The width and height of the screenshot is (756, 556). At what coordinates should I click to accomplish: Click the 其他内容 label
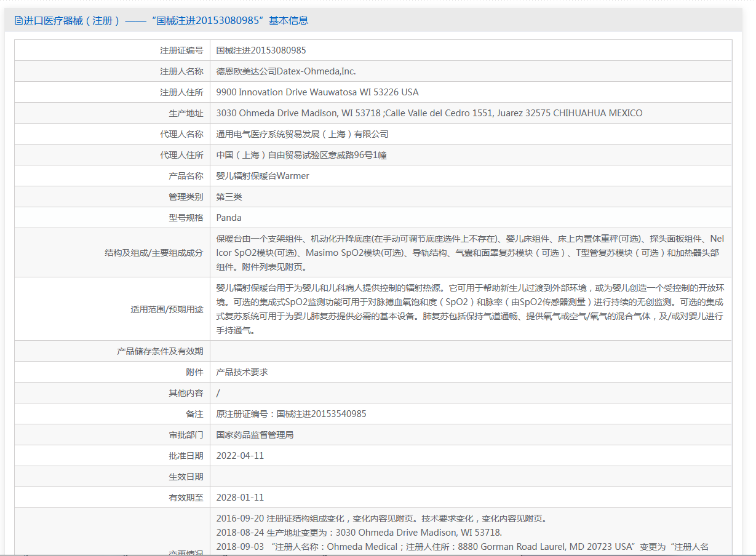point(186,393)
